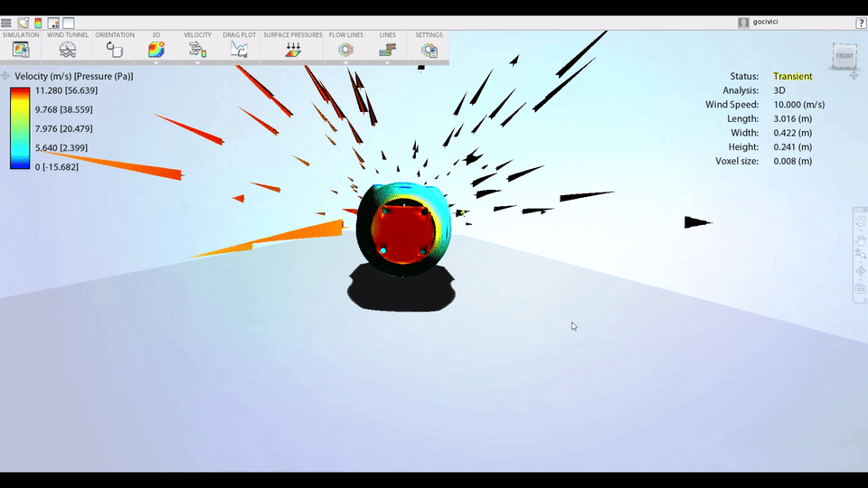Click the Orientation ribbon label
This screenshot has width=868, height=488.
pyautogui.click(x=115, y=35)
